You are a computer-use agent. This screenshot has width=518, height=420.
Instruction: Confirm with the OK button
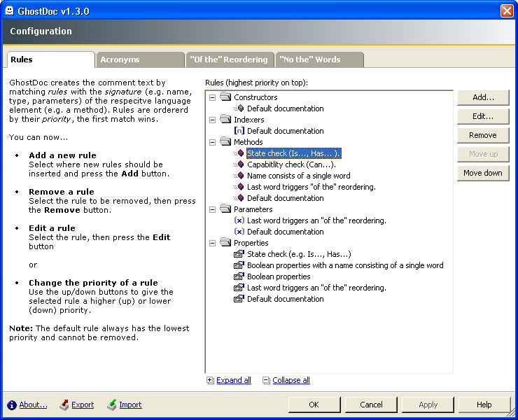pos(314,405)
